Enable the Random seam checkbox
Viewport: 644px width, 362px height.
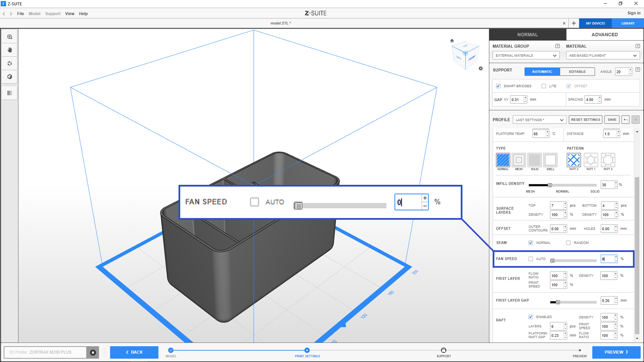568,243
